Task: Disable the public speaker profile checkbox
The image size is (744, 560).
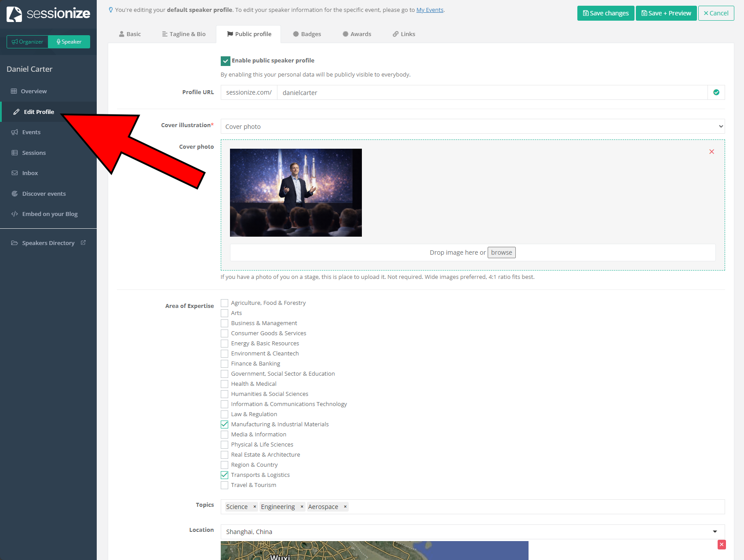Action: coord(225,61)
